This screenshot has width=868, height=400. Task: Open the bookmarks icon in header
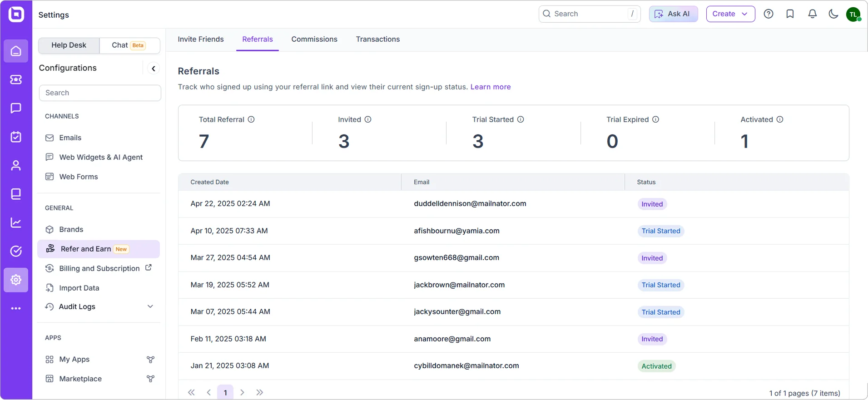pyautogui.click(x=790, y=14)
